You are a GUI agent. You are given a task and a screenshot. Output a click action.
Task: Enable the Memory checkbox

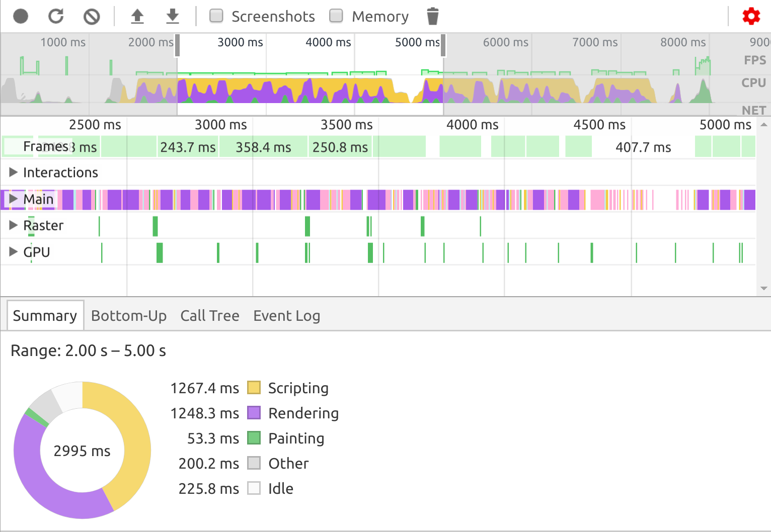pyautogui.click(x=336, y=16)
